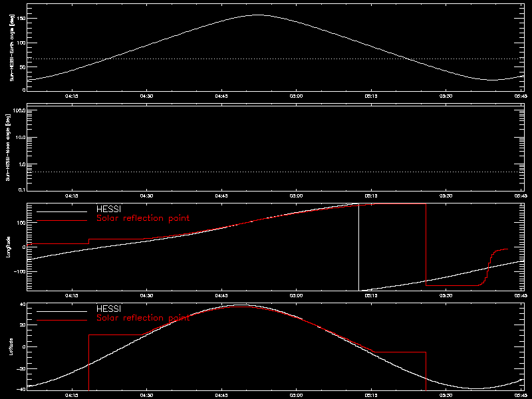
Task: Click 04:15 time label under Earth angle plot
Action: 72,96
